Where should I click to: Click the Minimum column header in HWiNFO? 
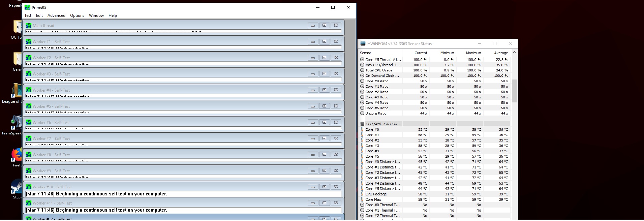[442, 53]
